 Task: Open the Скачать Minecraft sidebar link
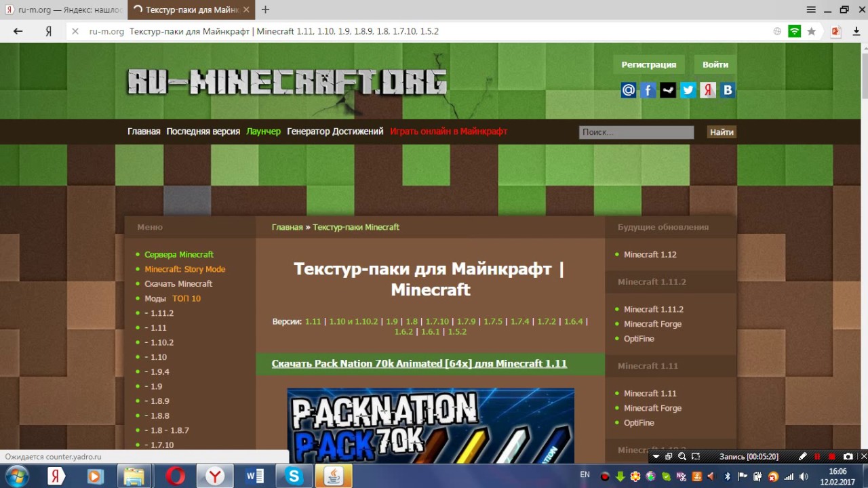click(178, 284)
